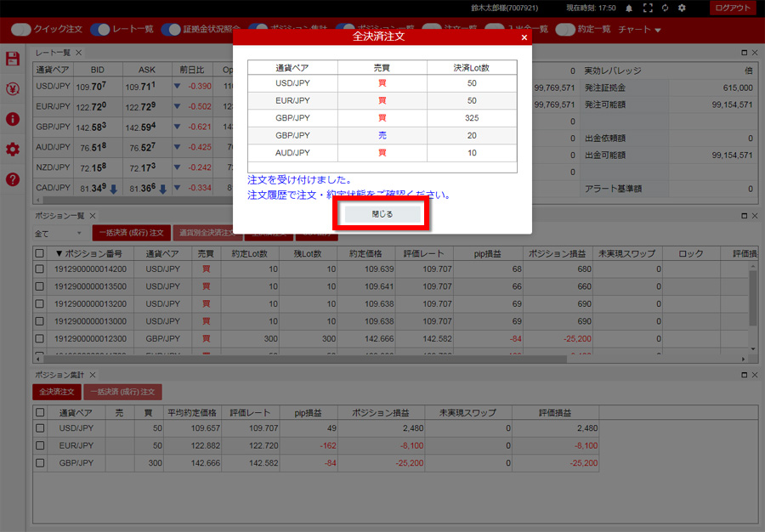Click the USD/JPY 前日比 down triangle
The width and height of the screenshot is (765, 532).
pos(177,87)
